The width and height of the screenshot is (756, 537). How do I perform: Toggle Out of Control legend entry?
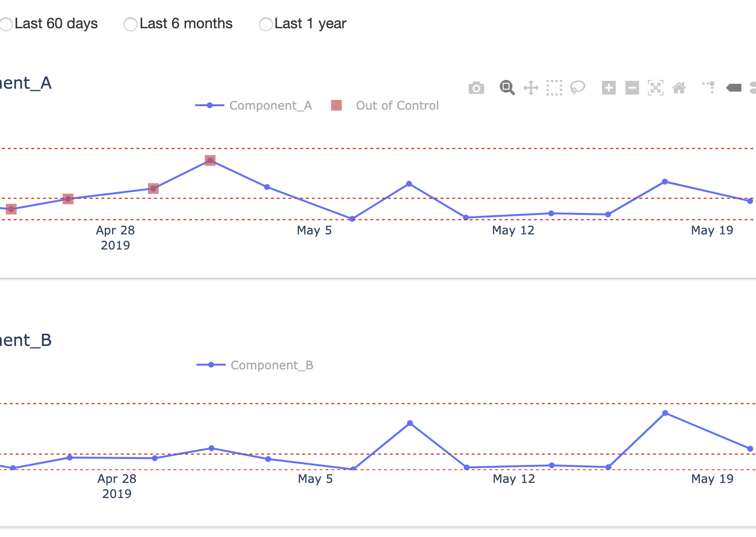(397, 106)
